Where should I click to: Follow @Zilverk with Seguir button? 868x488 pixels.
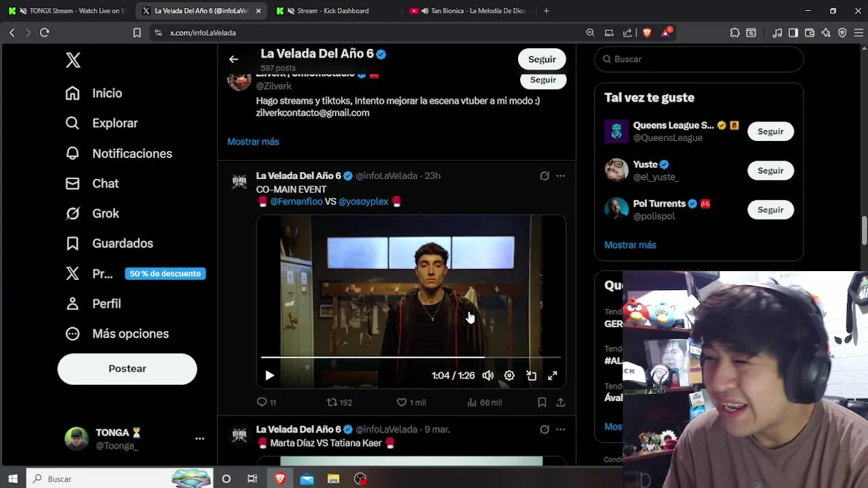pos(542,80)
